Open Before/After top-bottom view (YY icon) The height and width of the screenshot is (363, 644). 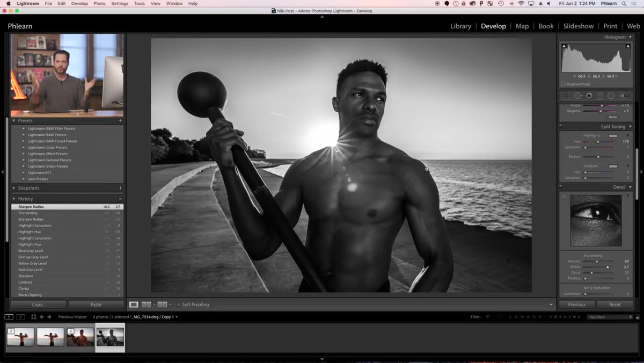[x=162, y=304]
